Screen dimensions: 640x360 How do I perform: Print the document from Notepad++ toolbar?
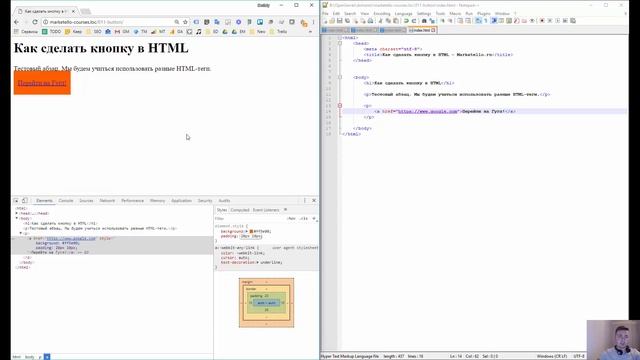[370, 21]
